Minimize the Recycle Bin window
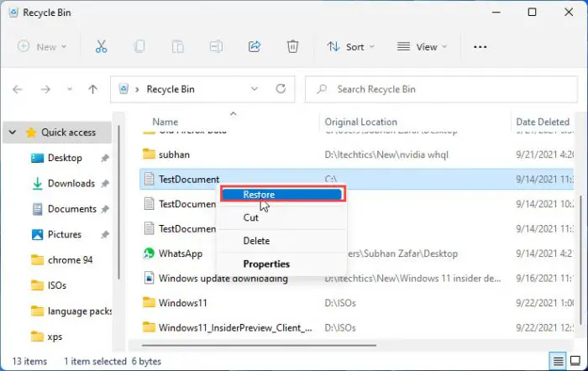This screenshot has height=371, width=588. pyautogui.click(x=496, y=12)
